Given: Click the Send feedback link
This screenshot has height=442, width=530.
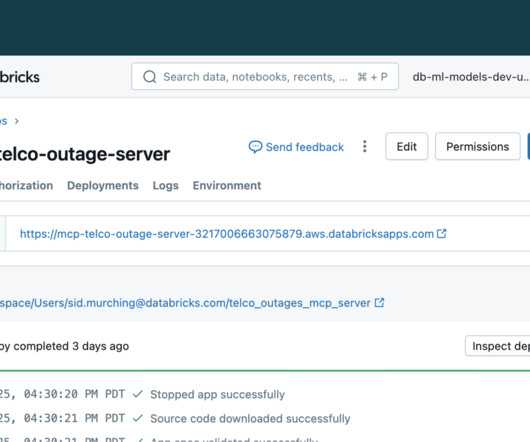Looking at the screenshot, I should click(296, 147).
